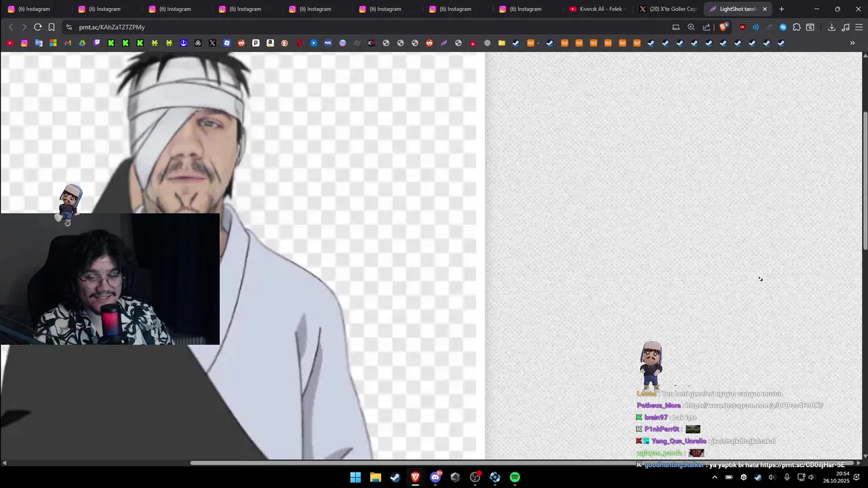
Task: Open the Twitch bookmark
Action: [x=97, y=43]
